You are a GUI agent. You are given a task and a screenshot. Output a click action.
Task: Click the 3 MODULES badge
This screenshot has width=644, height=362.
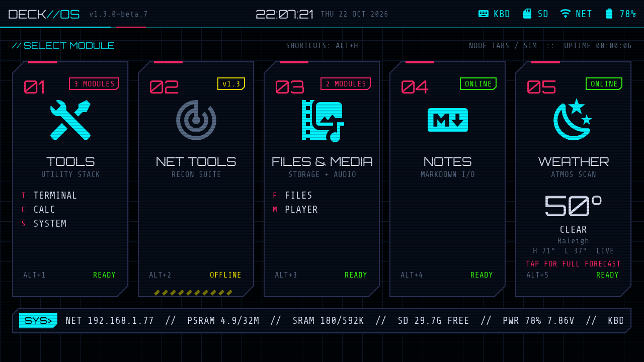(x=94, y=84)
